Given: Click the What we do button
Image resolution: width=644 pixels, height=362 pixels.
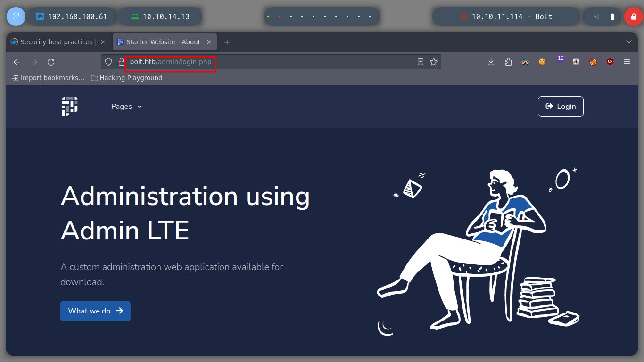Looking at the screenshot, I should [x=95, y=311].
